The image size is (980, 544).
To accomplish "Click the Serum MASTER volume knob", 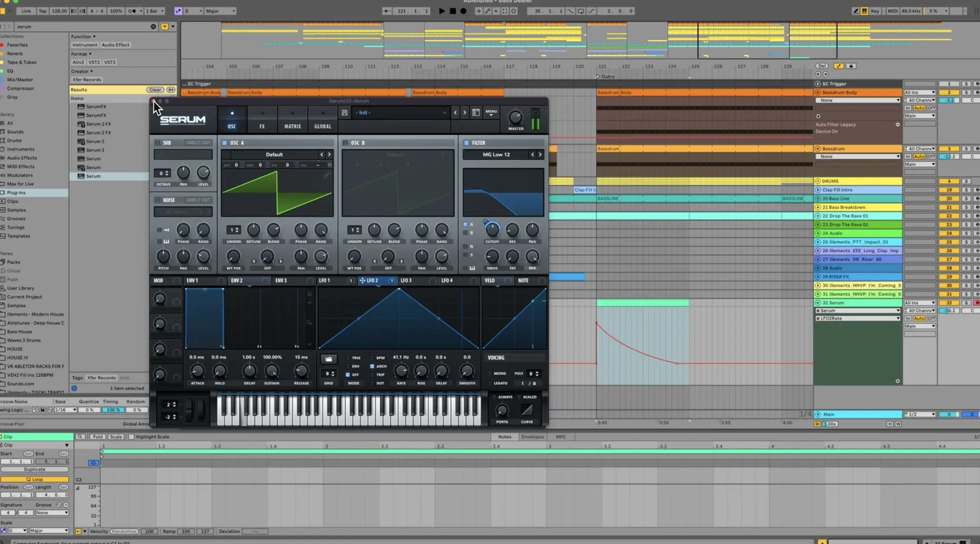I will [x=516, y=117].
